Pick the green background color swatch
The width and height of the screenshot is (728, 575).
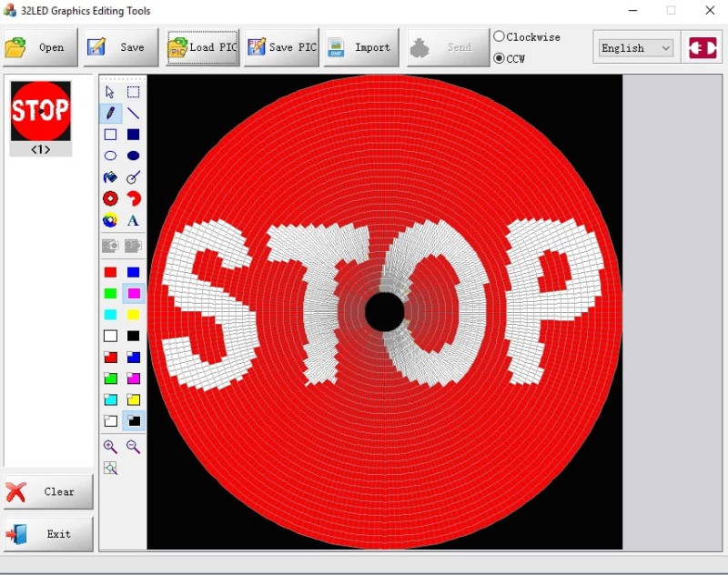[110, 378]
